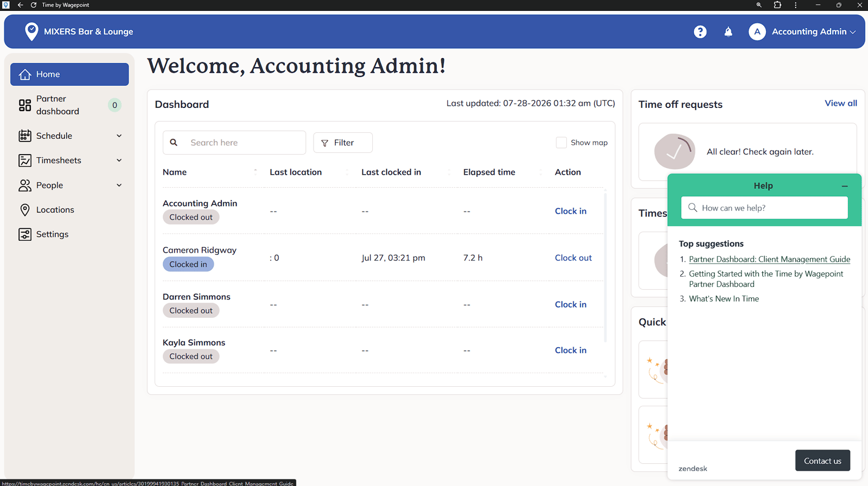Click the People icon in sidebar
868x486 pixels.
(x=24, y=186)
